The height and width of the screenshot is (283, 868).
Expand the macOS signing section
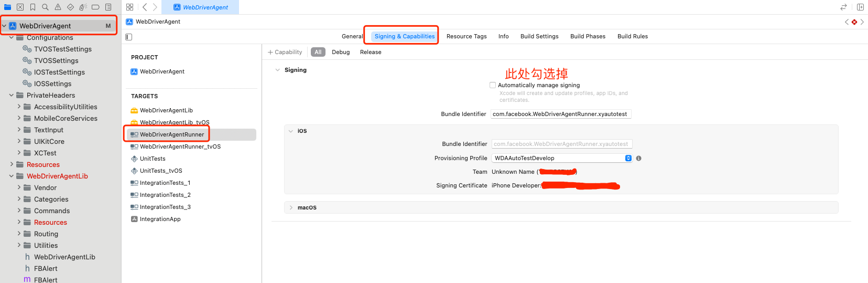click(291, 208)
